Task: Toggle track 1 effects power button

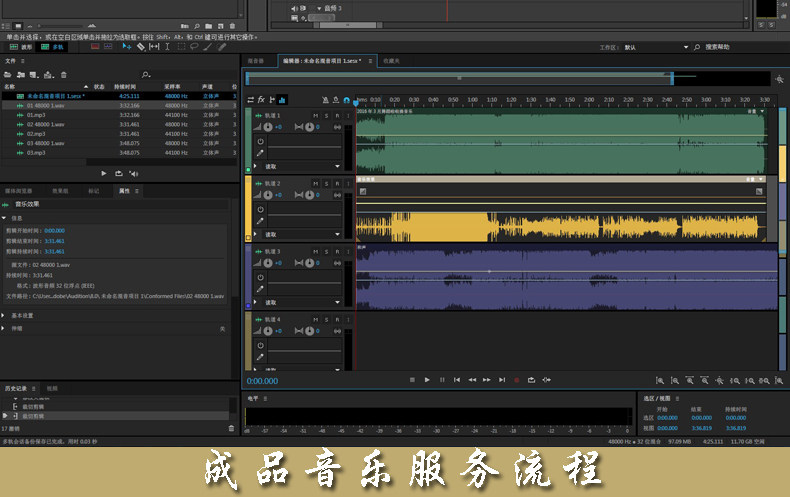Action: coord(260,142)
